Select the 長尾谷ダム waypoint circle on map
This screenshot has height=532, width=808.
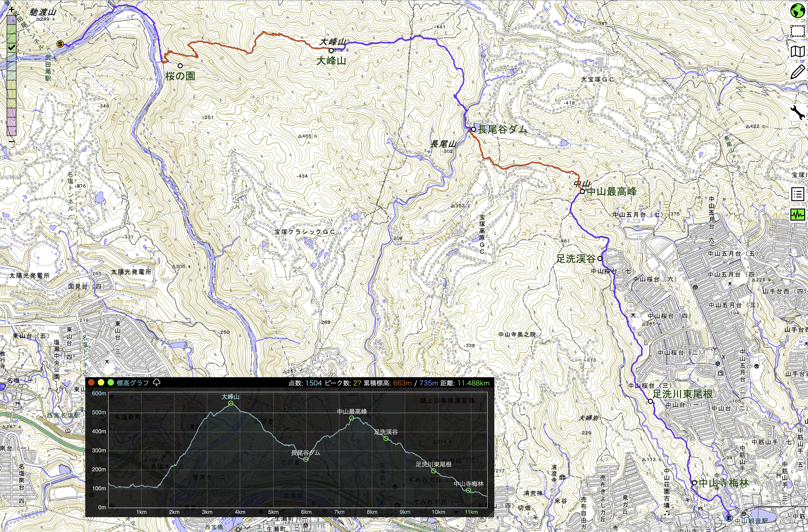(x=473, y=129)
